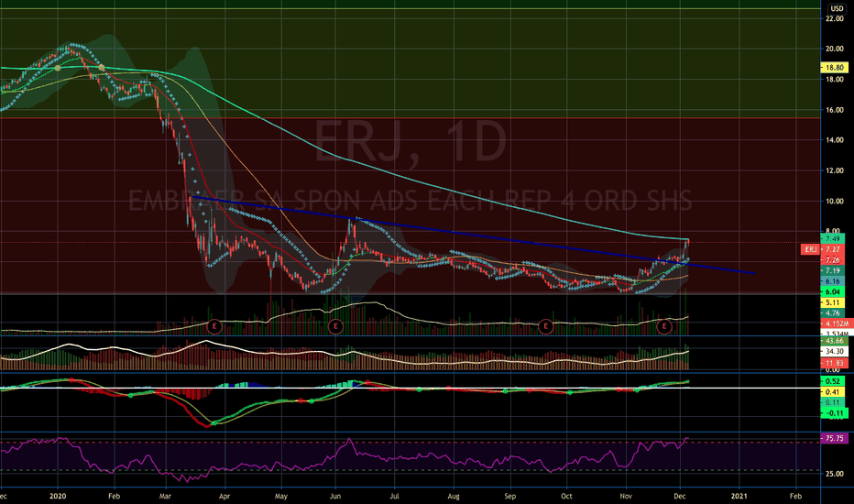
Task: Click the Sep label on time axis
Action: click(509, 497)
